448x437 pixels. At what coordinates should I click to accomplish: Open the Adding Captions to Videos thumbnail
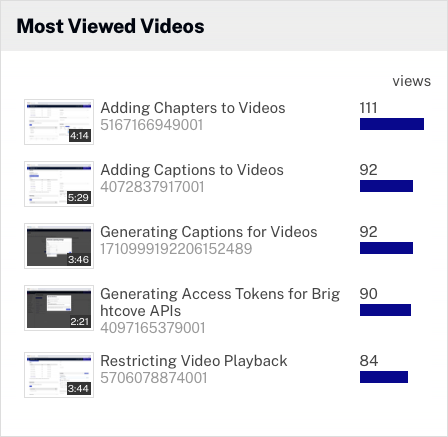[59, 184]
